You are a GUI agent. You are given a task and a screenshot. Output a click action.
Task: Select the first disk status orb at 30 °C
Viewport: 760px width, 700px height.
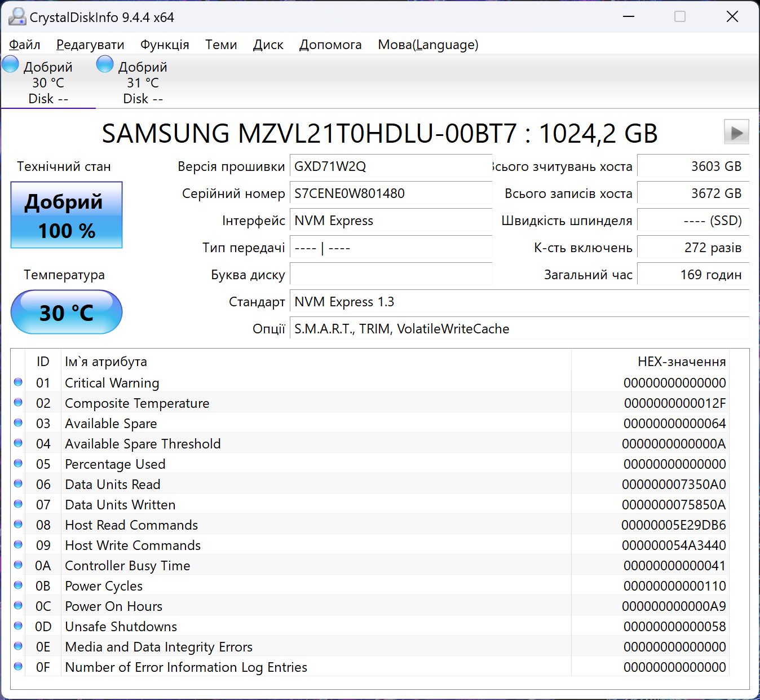(x=11, y=64)
